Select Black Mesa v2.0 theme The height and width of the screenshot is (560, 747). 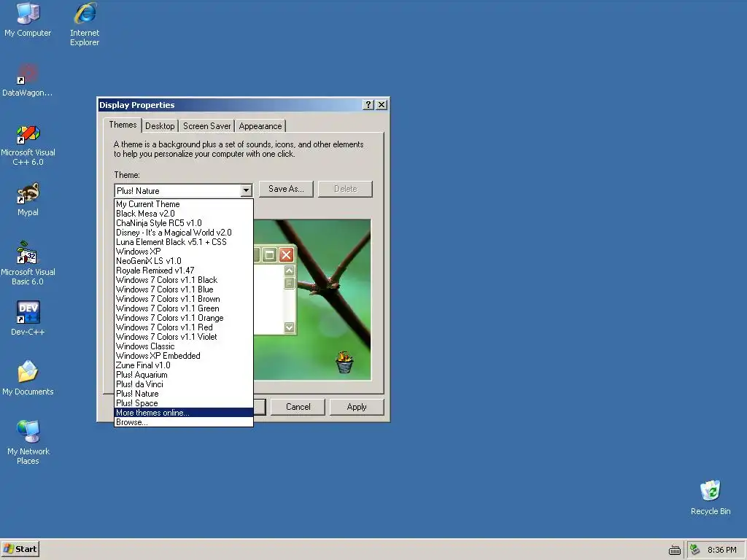pos(183,214)
